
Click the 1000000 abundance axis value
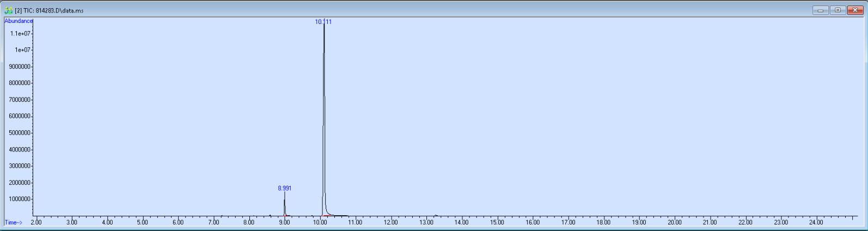pos(19,199)
